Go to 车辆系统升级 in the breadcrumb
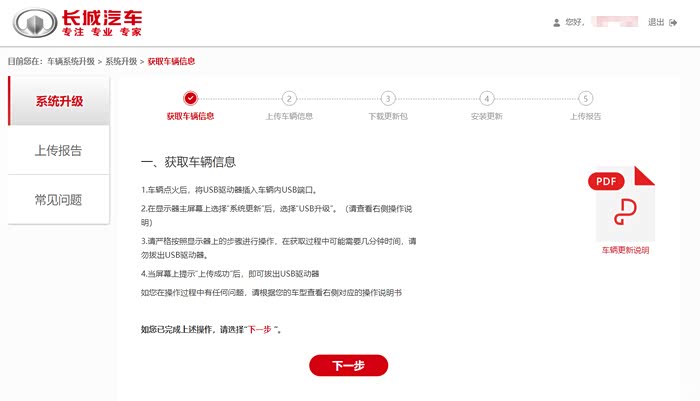The height and width of the screenshot is (401, 700). [71, 61]
